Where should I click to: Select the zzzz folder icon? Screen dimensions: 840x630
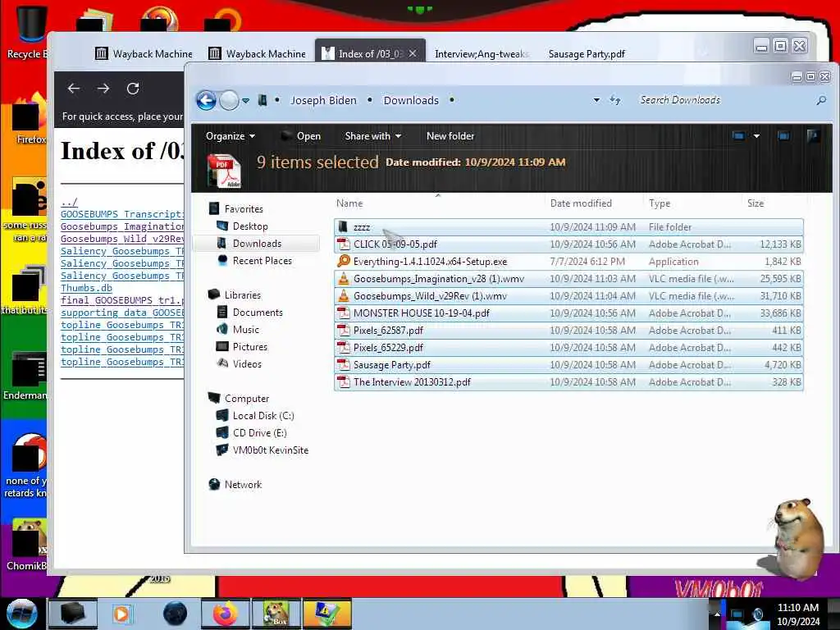[343, 227]
